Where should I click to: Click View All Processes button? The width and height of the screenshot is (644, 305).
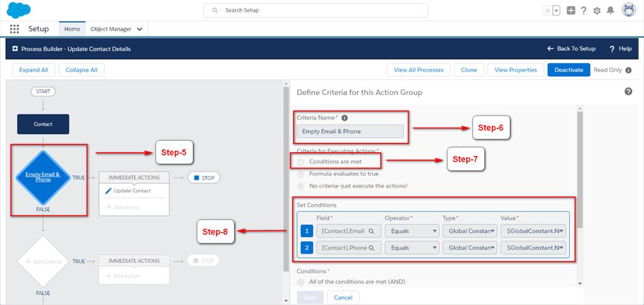pyautogui.click(x=418, y=70)
